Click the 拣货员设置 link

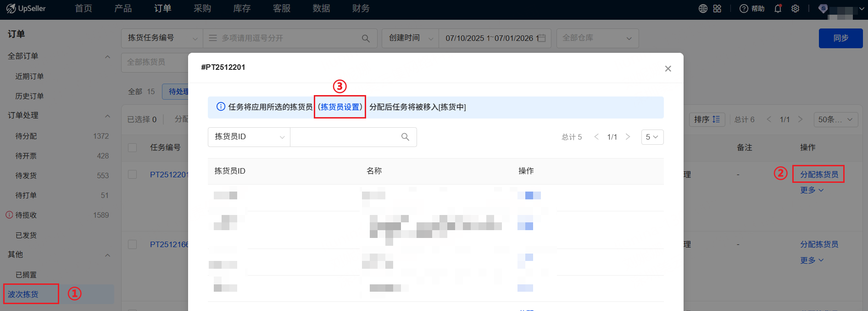340,107
